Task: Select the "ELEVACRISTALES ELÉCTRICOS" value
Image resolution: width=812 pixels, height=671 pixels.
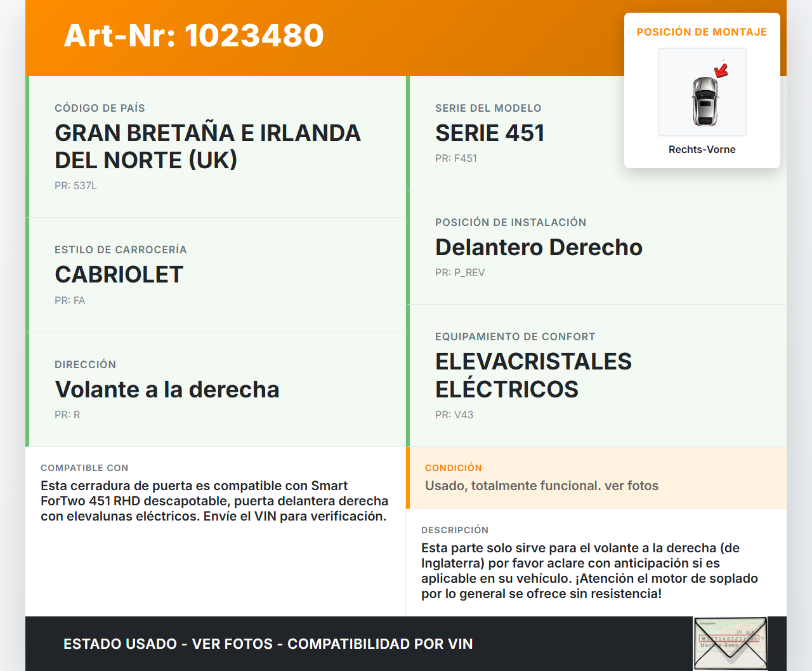Action: tap(534, 375)
